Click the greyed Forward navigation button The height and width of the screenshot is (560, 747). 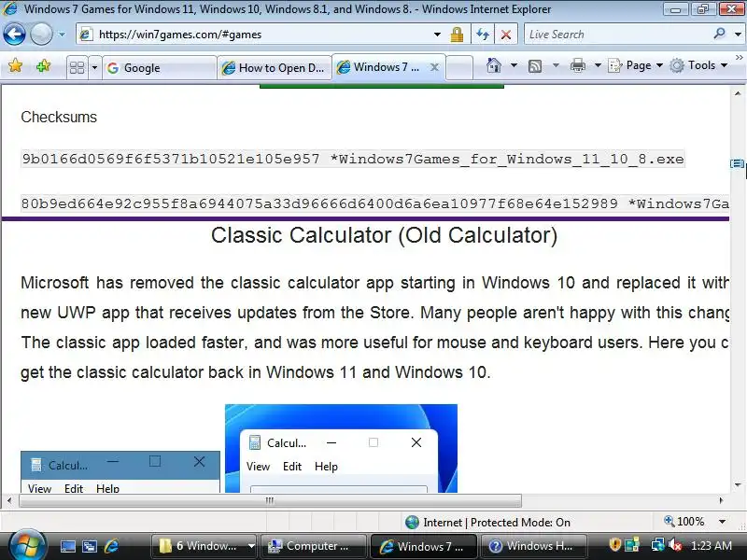41,35
